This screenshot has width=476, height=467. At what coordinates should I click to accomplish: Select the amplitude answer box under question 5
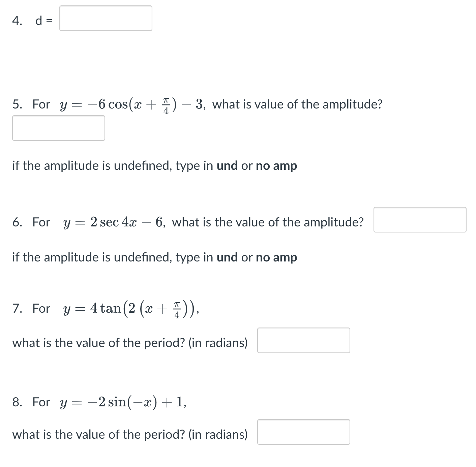59,128
